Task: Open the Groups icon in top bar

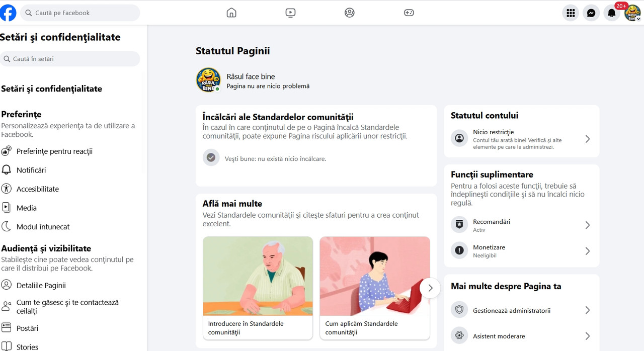Action: (350, 13)
